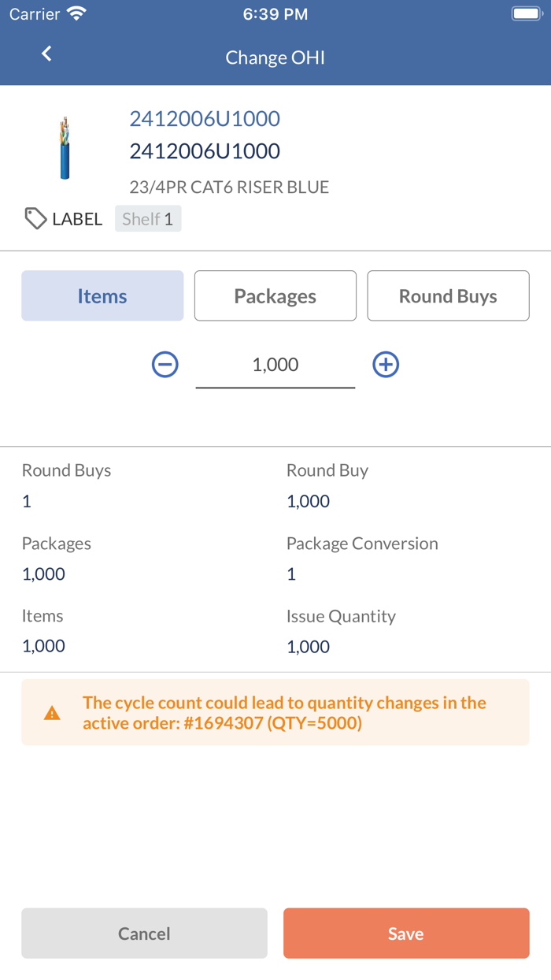The image size is (551, 980).
Task: Collapse the Change OHI screen with the chevron
Action: [46, 54]
